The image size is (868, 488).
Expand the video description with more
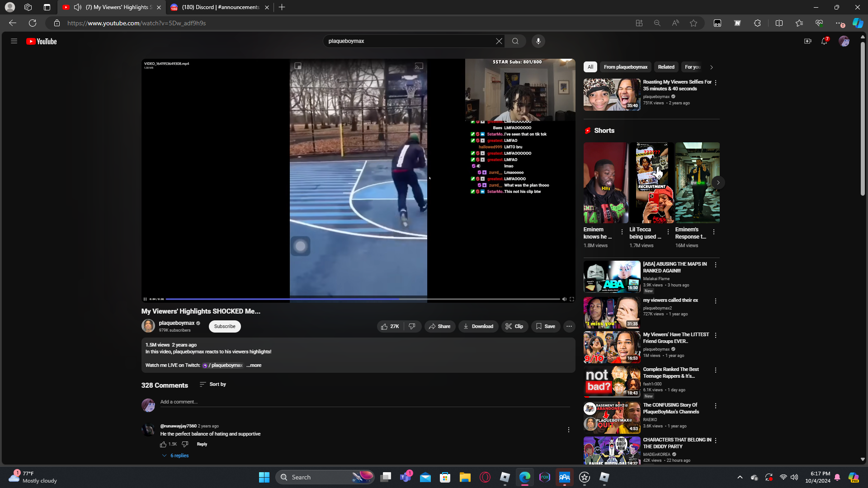tap(254, 365)
